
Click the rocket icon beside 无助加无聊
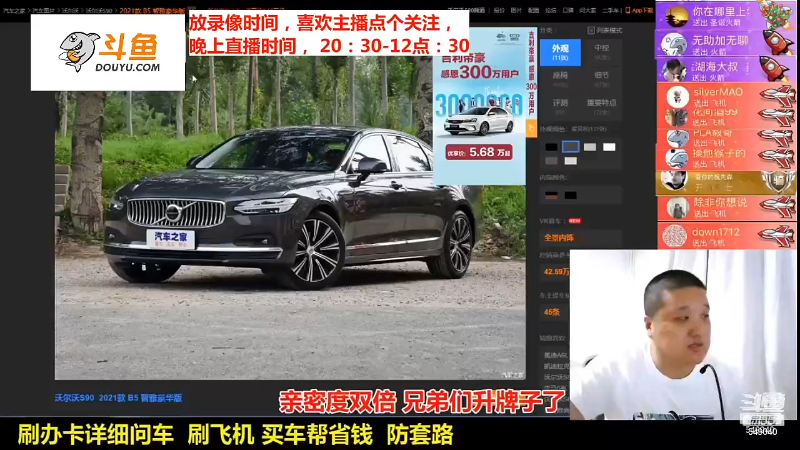[x=778, y=43]
